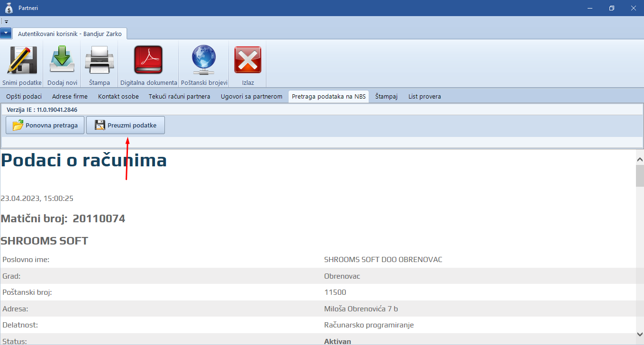Click address Miloša Obrenovića 7 b
The height and width of the screenshot is (345, 644).
(361, 309)
